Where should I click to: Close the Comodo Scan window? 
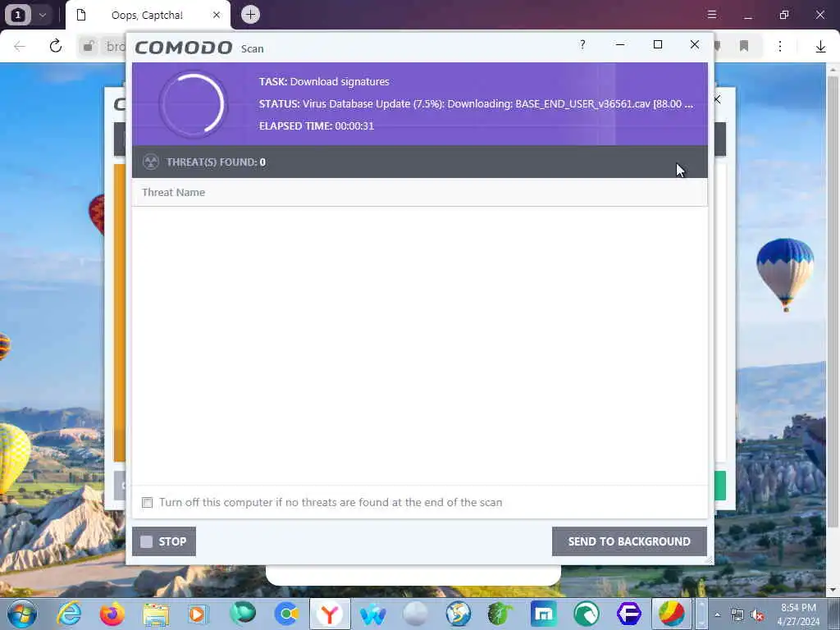pos(695,44)
